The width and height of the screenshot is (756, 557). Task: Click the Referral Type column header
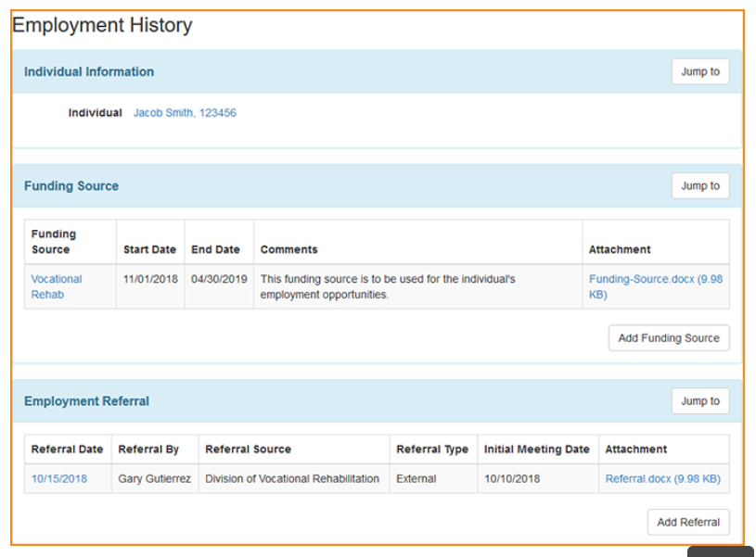click(x=432, y=449)
